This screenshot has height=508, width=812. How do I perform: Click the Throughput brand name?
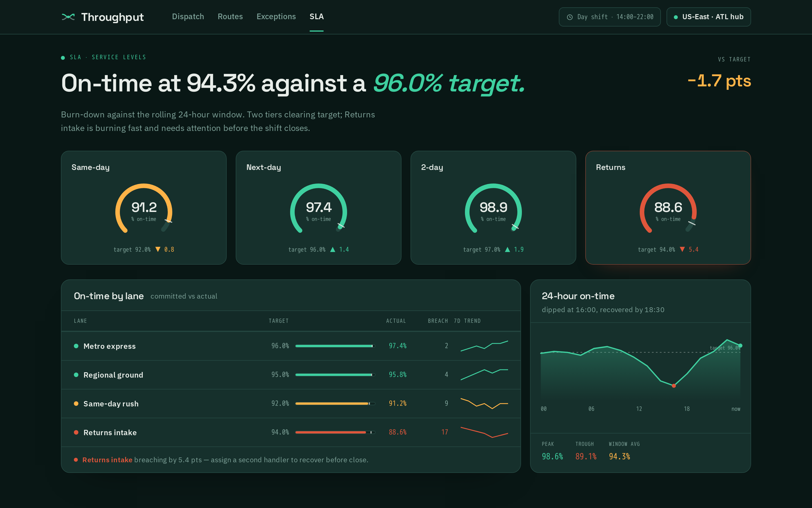112,17
